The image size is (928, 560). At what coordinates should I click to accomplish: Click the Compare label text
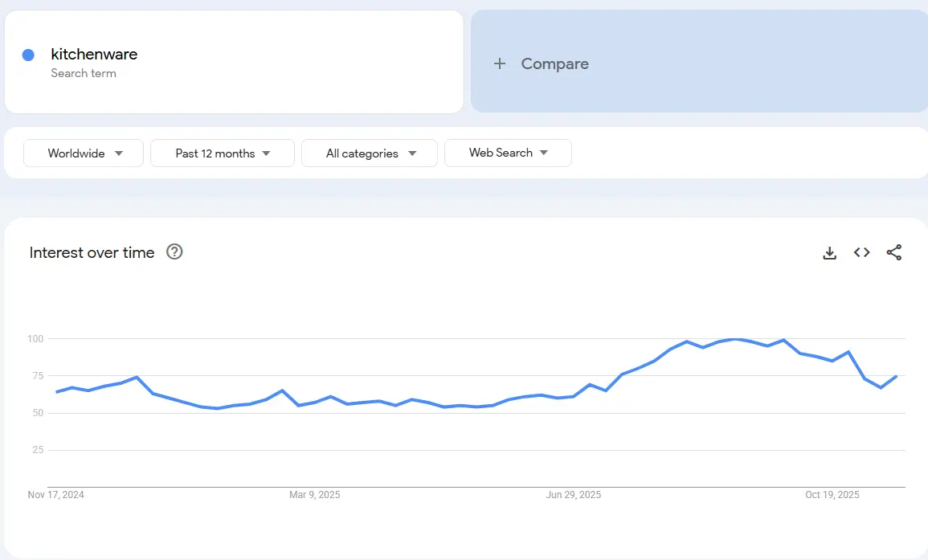(x=554, y=63)
